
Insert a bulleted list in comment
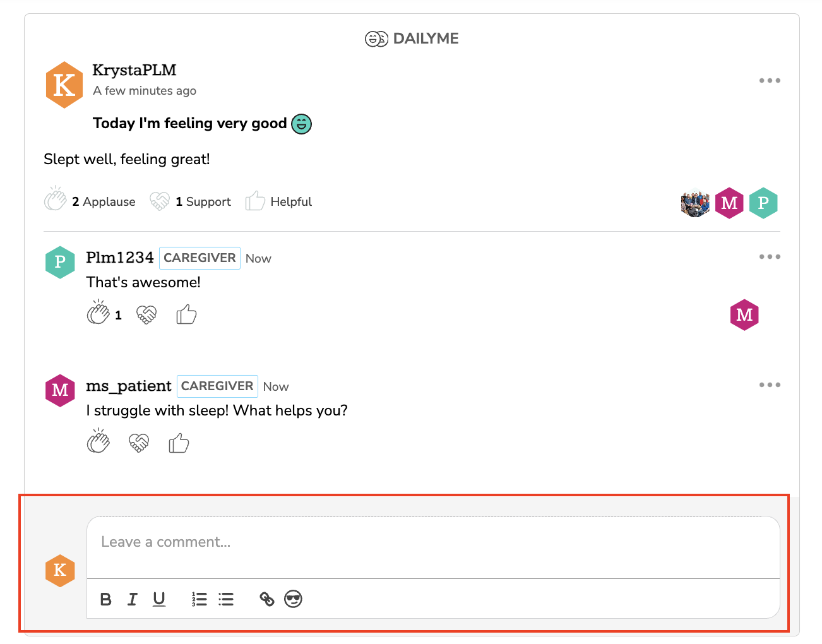click(226, 599)
